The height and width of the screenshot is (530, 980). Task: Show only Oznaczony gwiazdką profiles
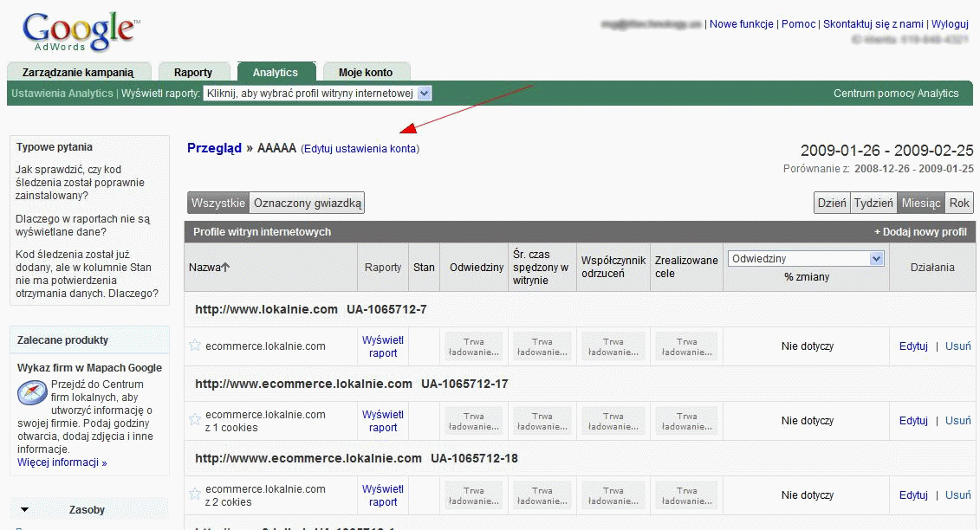pyautogui.click(x=307, y=203)
